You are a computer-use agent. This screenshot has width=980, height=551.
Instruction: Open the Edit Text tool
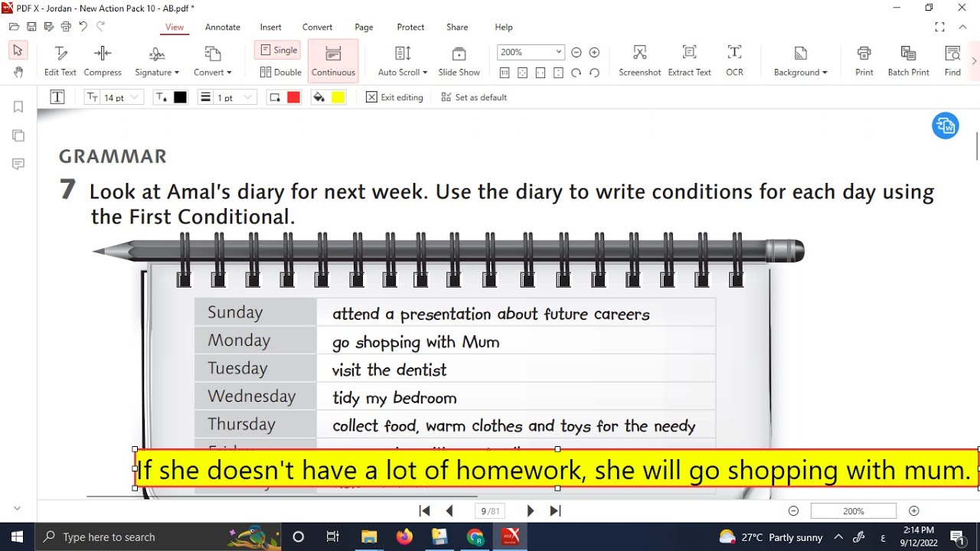click(x=60, y=61)
